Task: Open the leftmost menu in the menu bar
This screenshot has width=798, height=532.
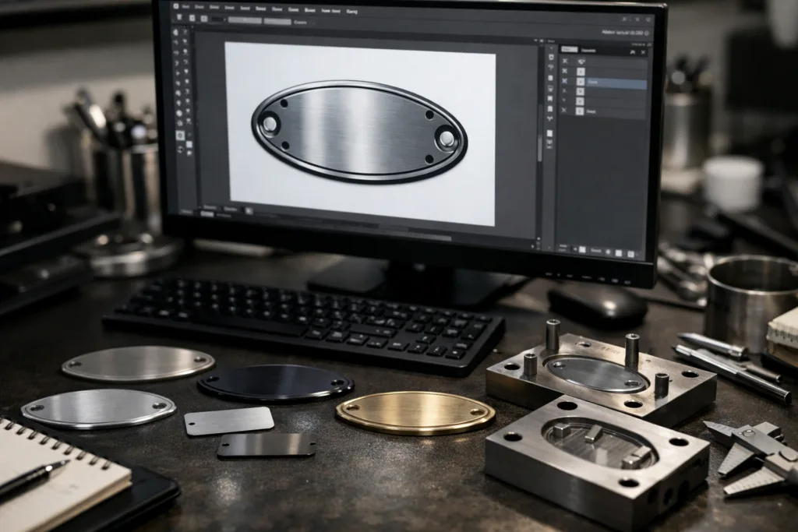Action: pyautogui.click(x=185, y=8)
